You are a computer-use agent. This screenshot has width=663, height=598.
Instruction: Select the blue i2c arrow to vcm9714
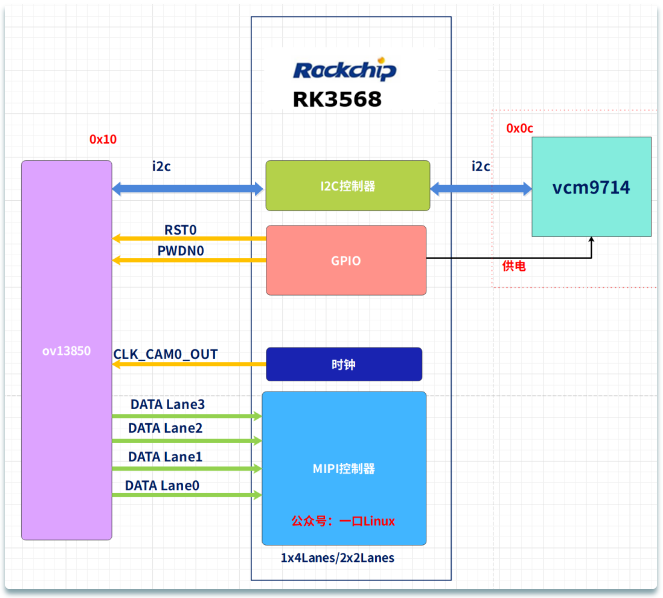tap(481, 189)
